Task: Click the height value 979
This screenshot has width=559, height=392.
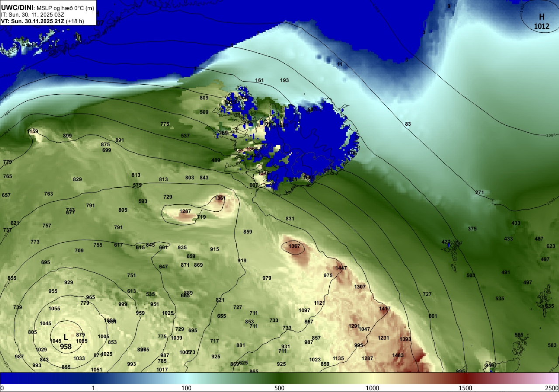Action: [x=267, y=278]
